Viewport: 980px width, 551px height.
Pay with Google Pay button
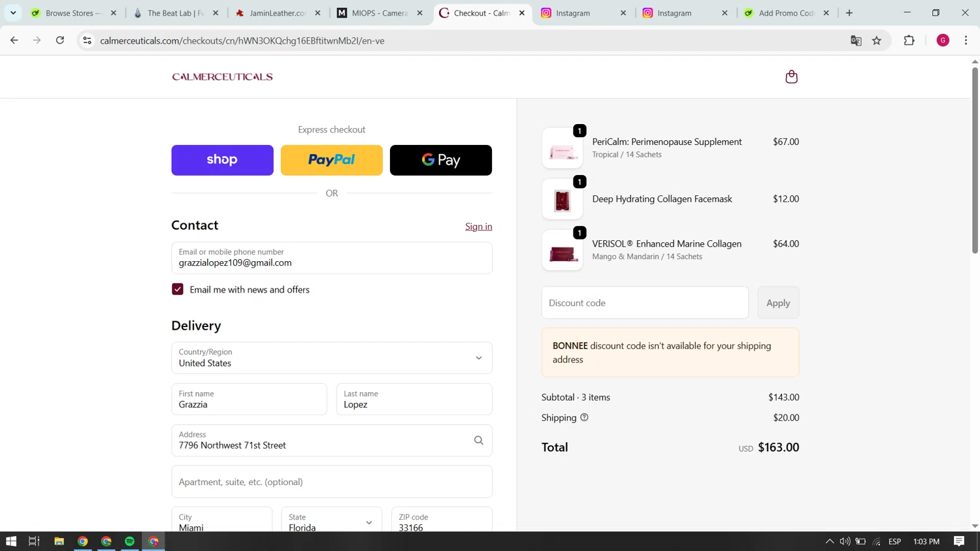(x=441, y=160)
